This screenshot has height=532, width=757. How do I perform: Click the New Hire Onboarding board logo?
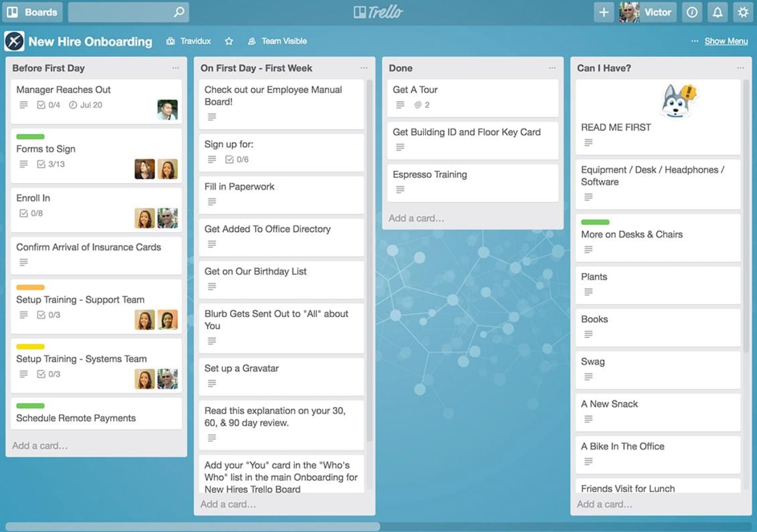click(14, 42)
